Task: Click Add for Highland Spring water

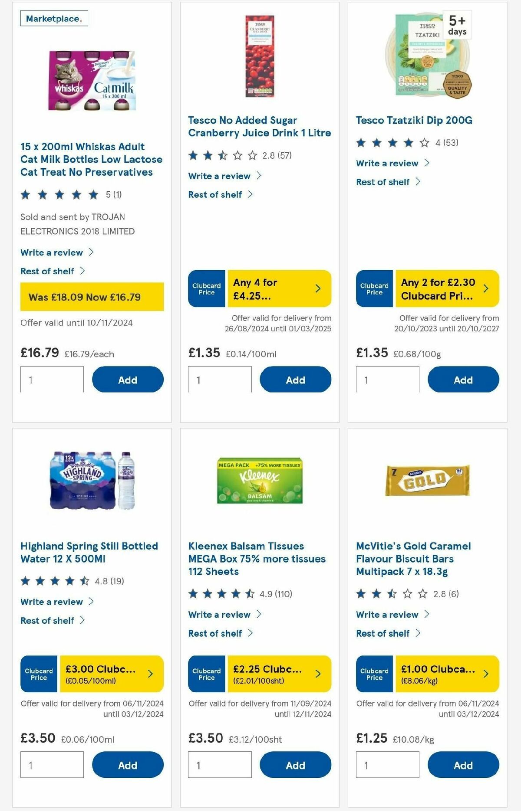Action: click(x=127, y=764)
